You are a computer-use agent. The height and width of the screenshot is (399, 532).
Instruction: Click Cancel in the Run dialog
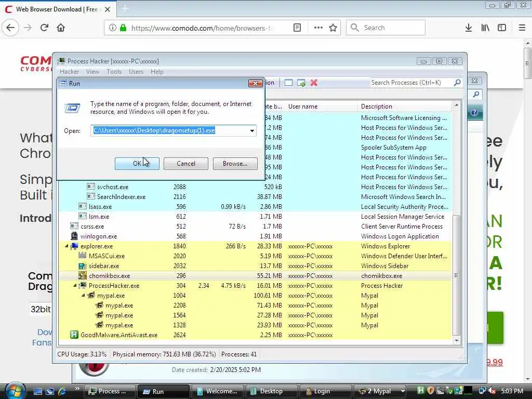[186, 164]
